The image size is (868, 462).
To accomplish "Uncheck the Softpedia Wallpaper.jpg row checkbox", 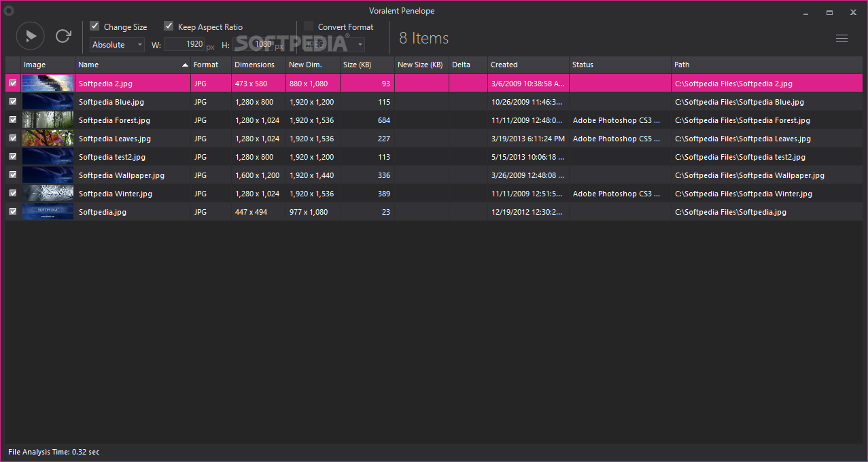I will point(13,175).
